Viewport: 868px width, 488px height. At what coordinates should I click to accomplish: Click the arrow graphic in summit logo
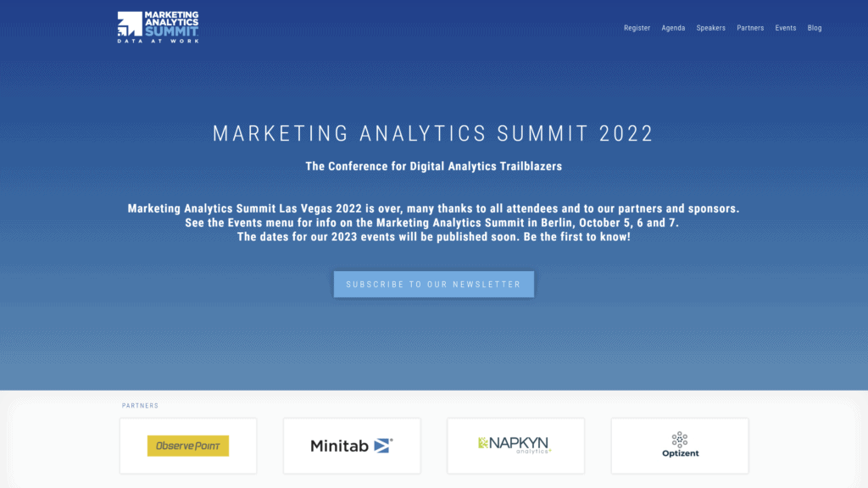(x=130, y=24)
